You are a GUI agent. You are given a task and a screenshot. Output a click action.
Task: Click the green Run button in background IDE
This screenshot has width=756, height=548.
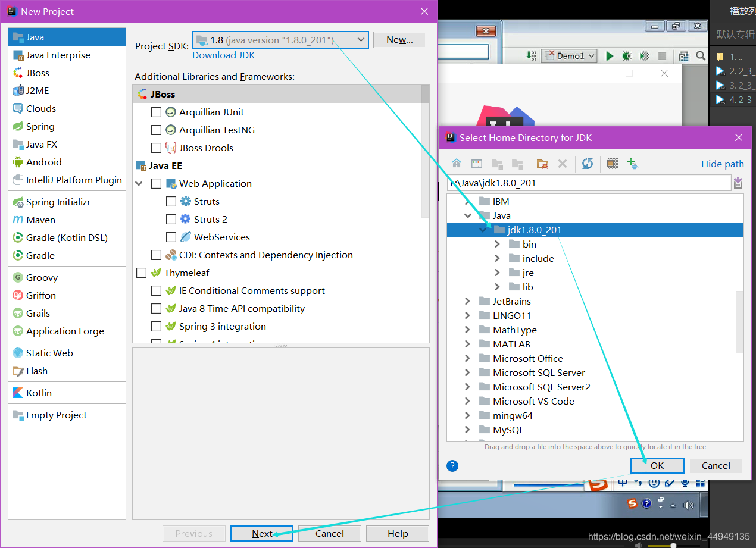coord(610,56)
